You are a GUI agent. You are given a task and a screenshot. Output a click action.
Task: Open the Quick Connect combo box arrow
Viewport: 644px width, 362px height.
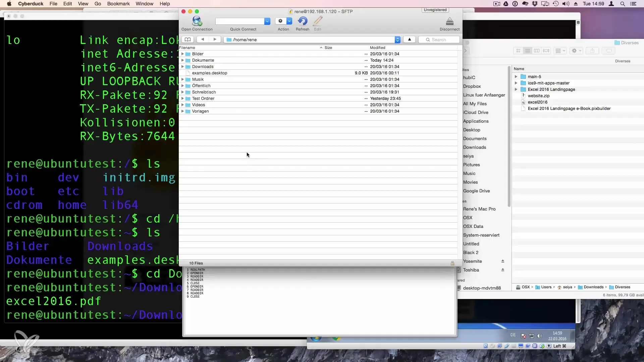click(267, 21)
